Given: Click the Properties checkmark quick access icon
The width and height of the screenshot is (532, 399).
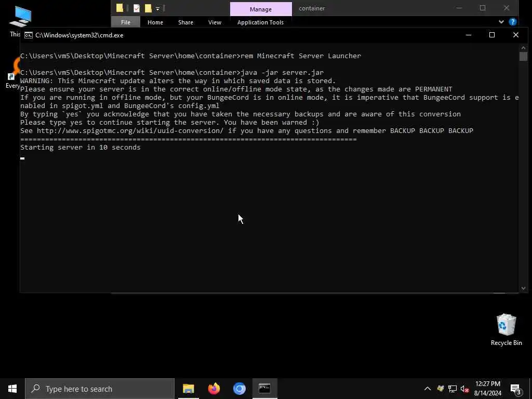Looking at the screenshot, I should [x=137, y=8].
